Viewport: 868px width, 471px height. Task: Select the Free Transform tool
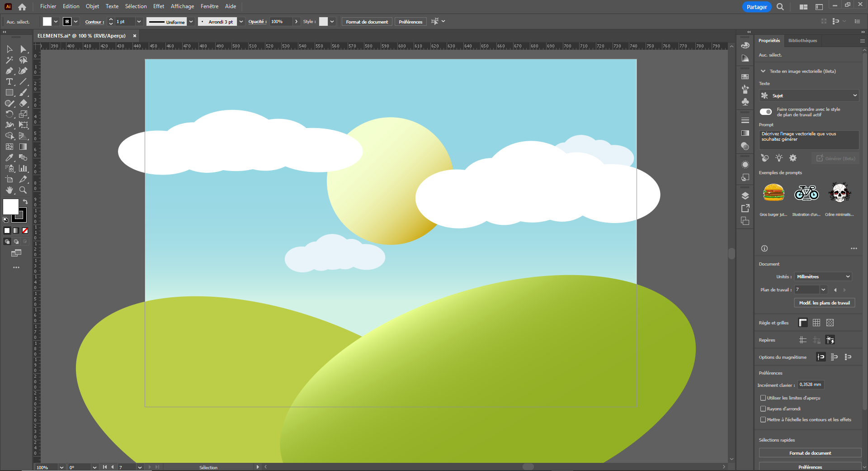[24, 125]
